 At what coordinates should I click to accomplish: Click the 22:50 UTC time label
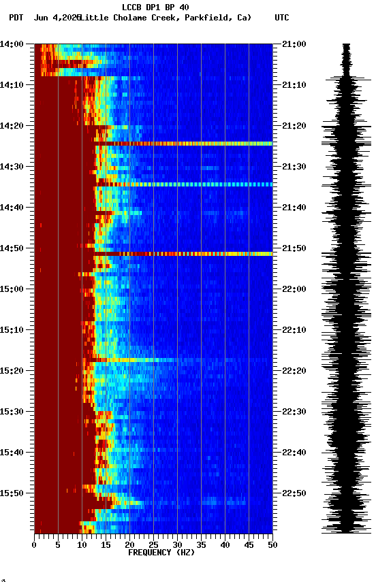pyautogui.click(x=294, y=493)
